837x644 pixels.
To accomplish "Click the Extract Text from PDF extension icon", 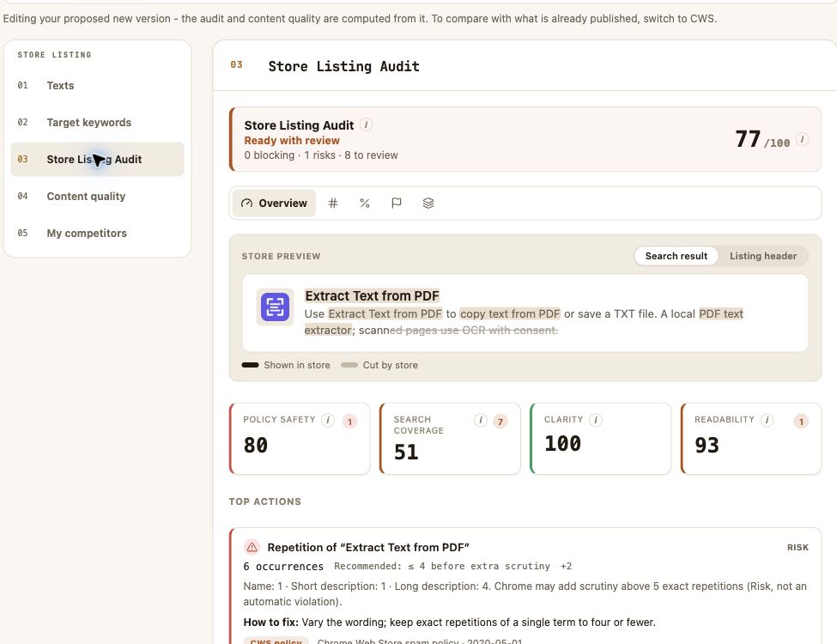I will coord(275,307).
